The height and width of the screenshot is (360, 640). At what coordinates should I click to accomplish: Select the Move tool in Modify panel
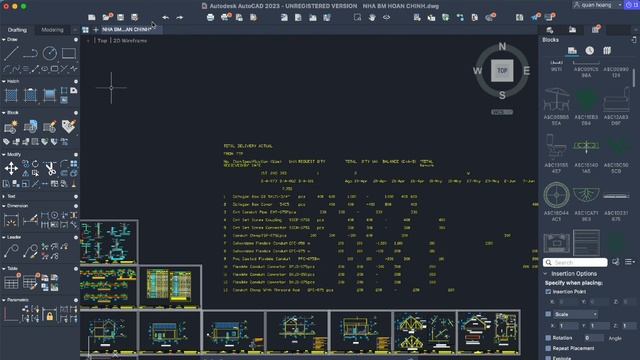11,168
